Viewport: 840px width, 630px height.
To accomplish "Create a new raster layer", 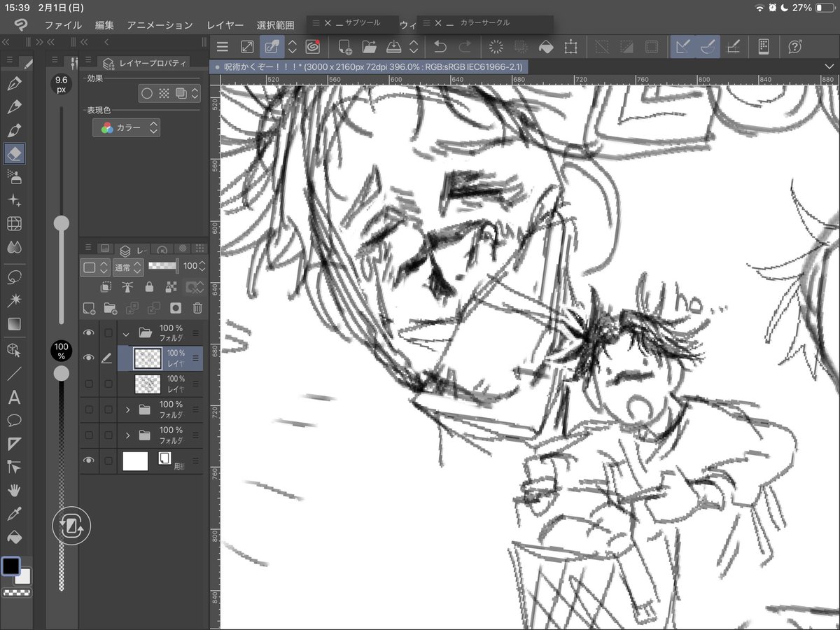I will click(88, 307).
